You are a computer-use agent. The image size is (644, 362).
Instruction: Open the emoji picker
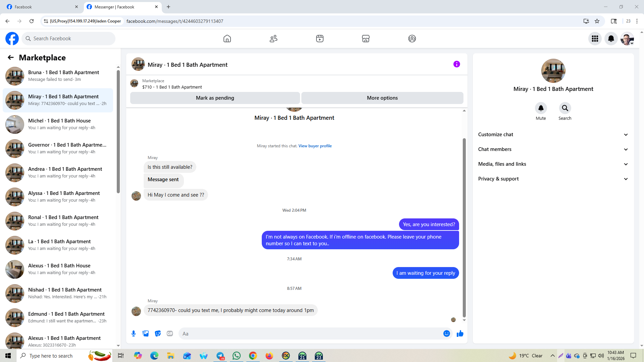(x=447, y=333)
